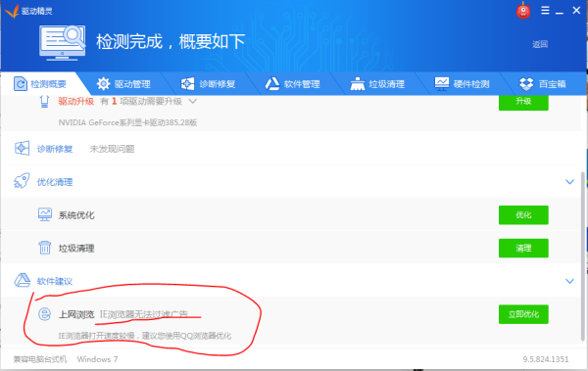Click the IE浏览器无法过滤广告 text
The height and width of the screenshot is (371, 588).
[x=144, y=314]
